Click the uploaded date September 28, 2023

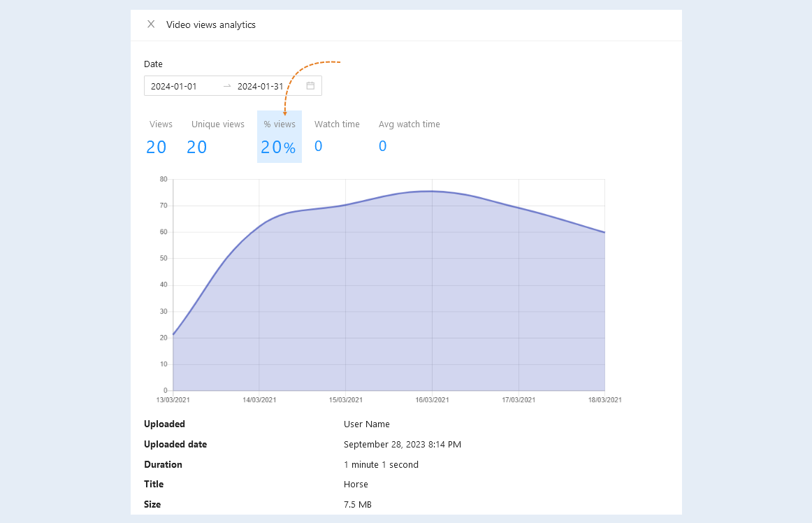(x=403, y=444)
